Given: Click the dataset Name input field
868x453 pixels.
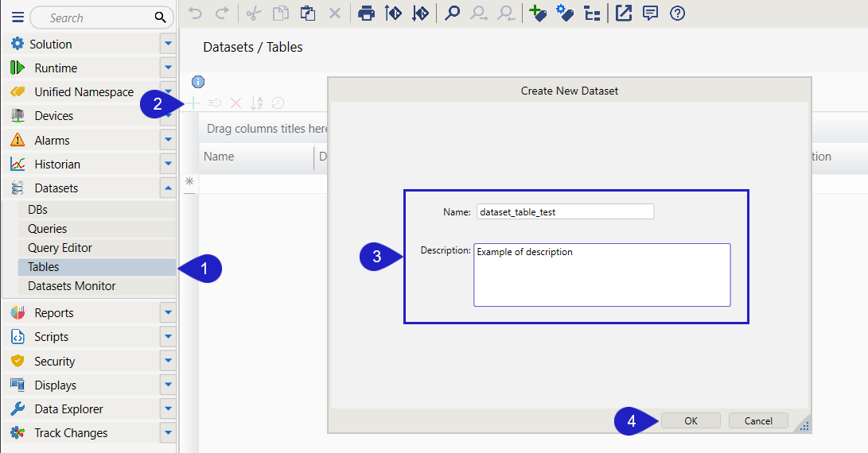Looking at the screenshot, I should [x=565, y=211].
